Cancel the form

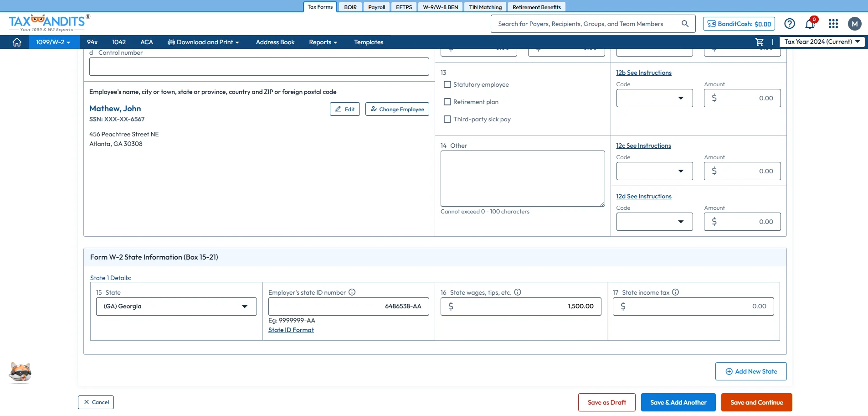pyautogui.click(x=96, y=402)
